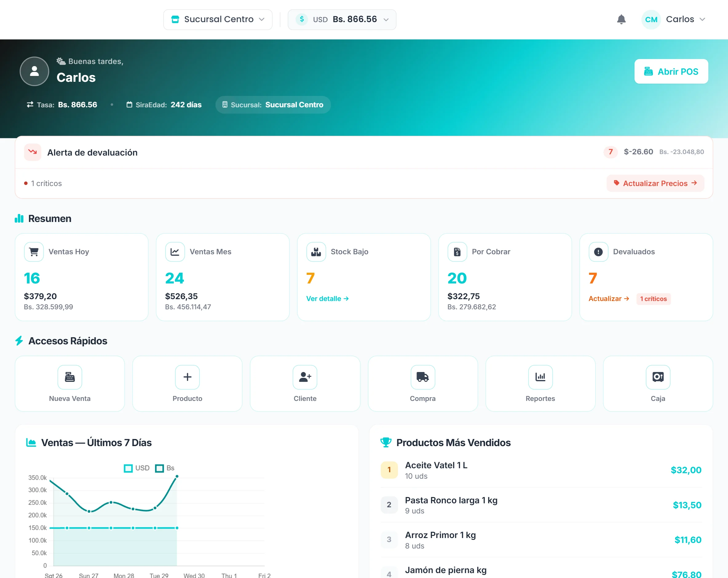Click the trophy icon in Productos Más Vendidos

click(386, 442)
